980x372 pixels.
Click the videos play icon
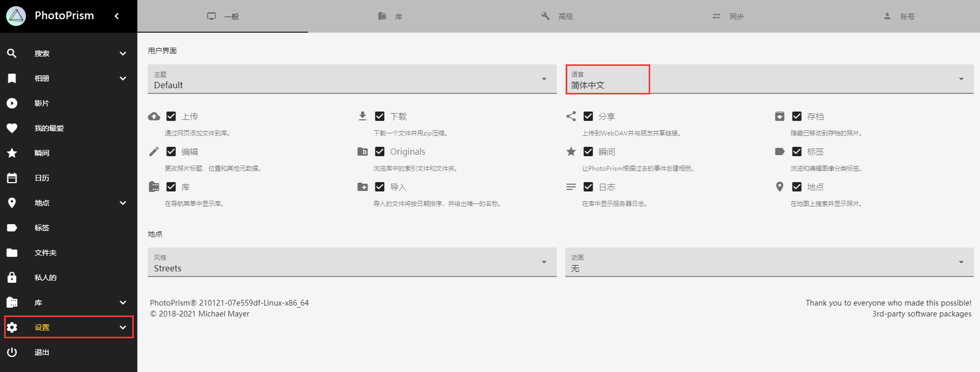[12, 103]
